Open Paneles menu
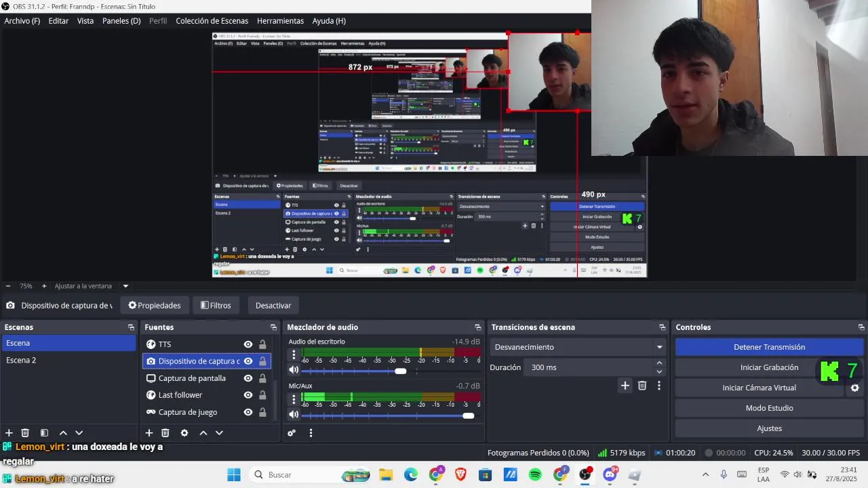The width and height of the screenshot is (868, 488). click(121, 21)
